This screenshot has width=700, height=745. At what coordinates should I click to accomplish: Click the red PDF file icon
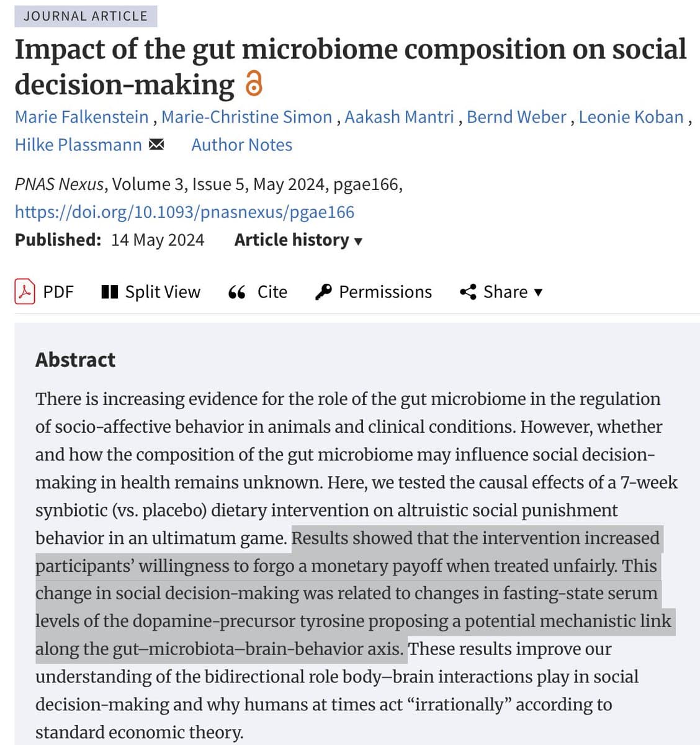[x=25, y=292]
